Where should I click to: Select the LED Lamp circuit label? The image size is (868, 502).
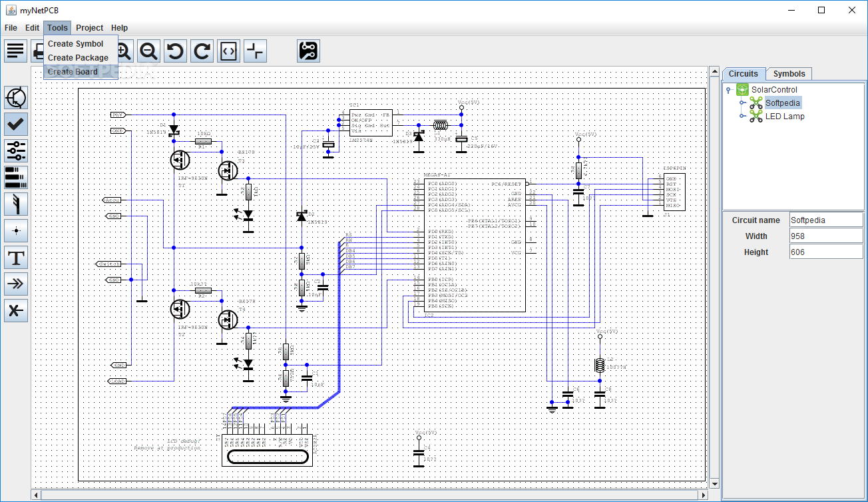pyautogui.click(x=785, y=116)
